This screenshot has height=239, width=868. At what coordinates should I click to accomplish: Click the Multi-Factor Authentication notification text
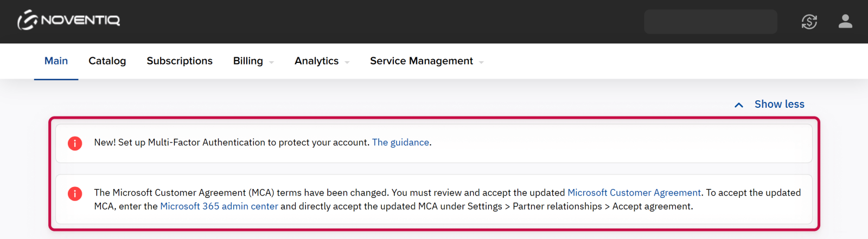[232, 143]
